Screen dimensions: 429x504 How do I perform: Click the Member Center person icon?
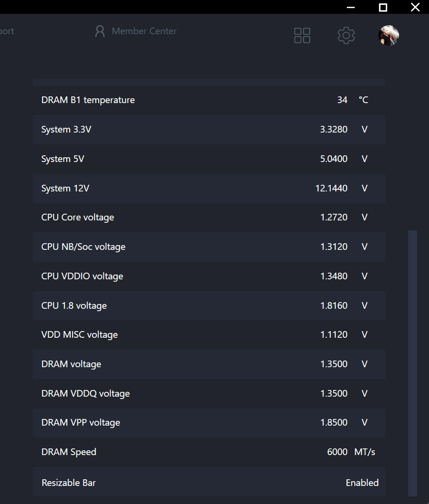coord(100,31)
